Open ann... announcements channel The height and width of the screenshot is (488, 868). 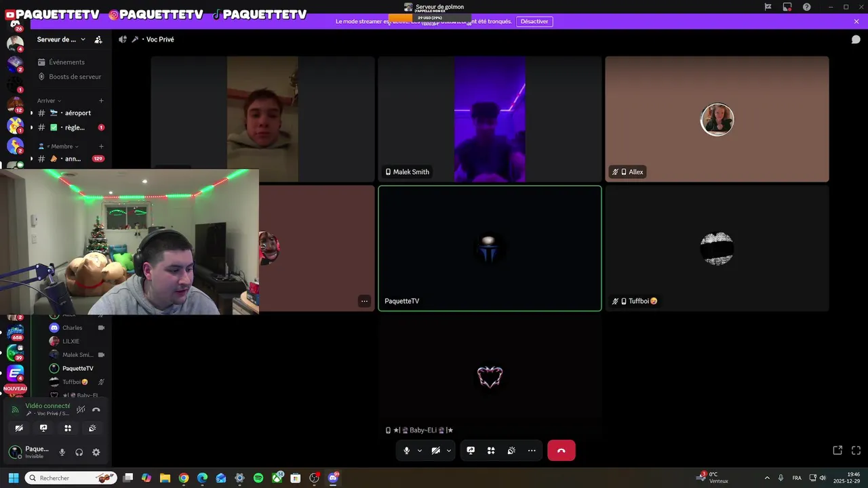[70, 159]
